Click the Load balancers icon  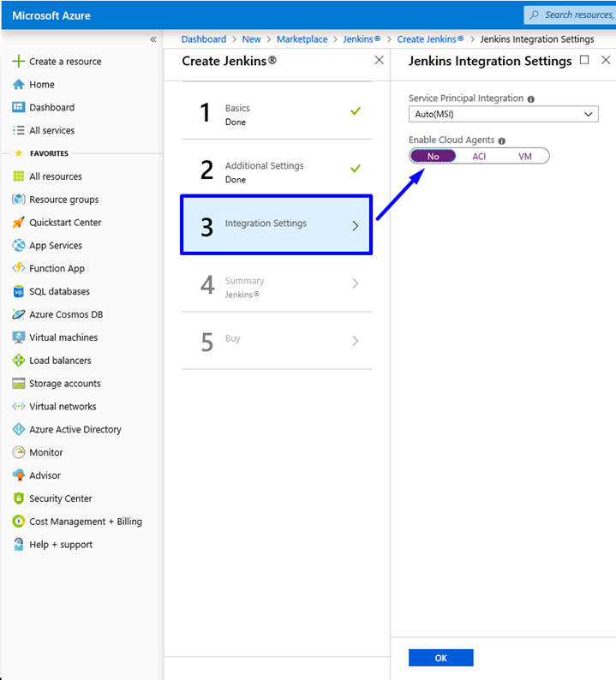(x=18, y=360)
